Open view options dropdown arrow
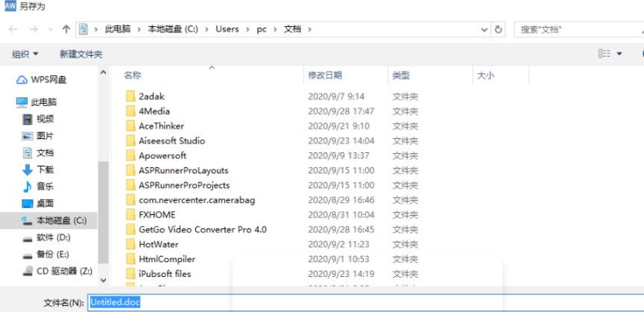Viewport: 644px width, 312px height. tap(619, 54)
